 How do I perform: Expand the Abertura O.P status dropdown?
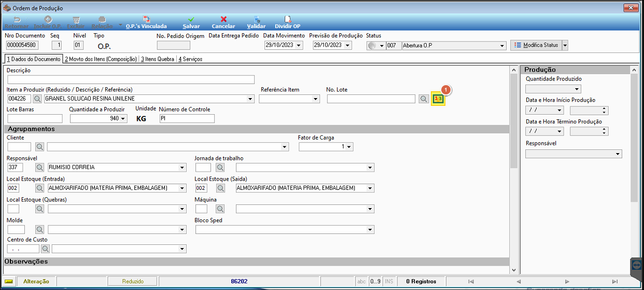pyautogui.click(x=502, y=46)
